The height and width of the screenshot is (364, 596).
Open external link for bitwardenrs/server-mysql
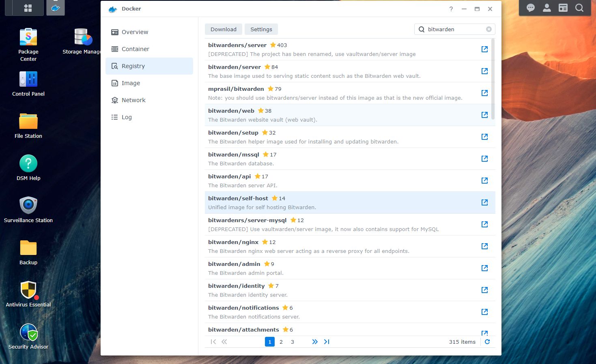coord(484,224)
